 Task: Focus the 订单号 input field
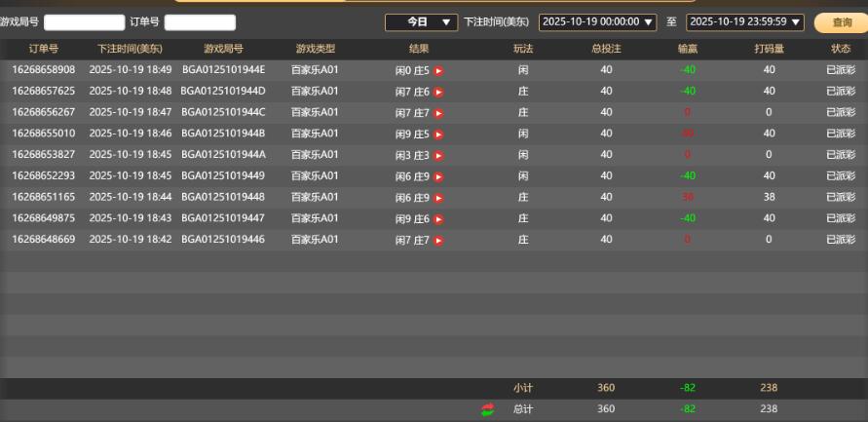tap(200, 22)
